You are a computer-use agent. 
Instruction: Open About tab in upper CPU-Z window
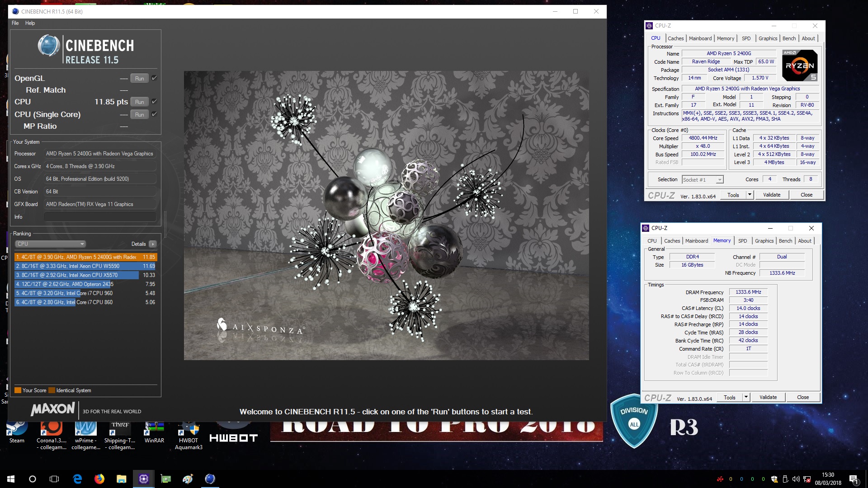[x=808, y=38]
